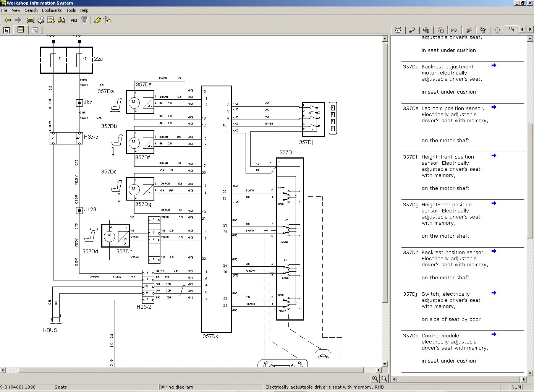Select the component list tab

pos(511,30)
